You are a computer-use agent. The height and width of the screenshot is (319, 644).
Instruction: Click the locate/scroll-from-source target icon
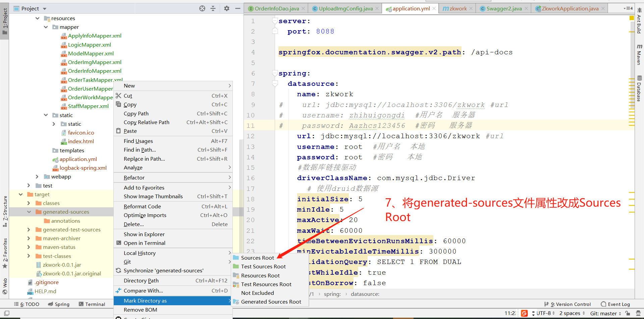pyautogui.click(x=202, y=8)
